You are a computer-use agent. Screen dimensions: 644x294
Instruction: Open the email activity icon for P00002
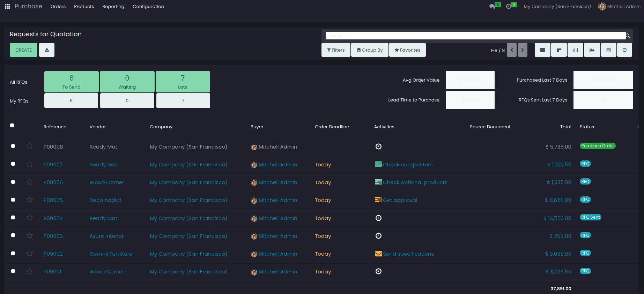click(x=378, y=254)
